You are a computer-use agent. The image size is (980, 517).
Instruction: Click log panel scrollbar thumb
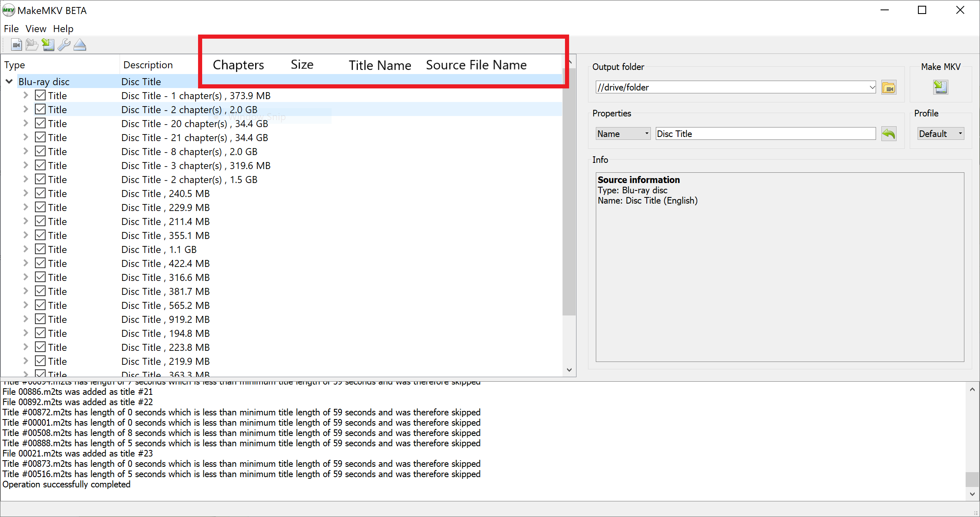972,479
